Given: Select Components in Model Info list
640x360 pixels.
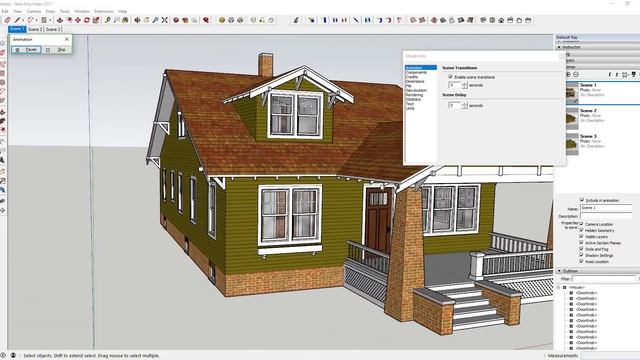Looking at the screenshot, I should pos(416,72).
